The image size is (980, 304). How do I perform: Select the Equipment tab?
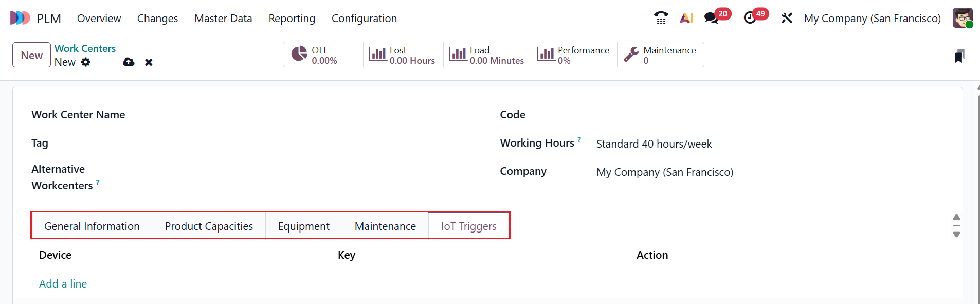(x=303, y=225)
